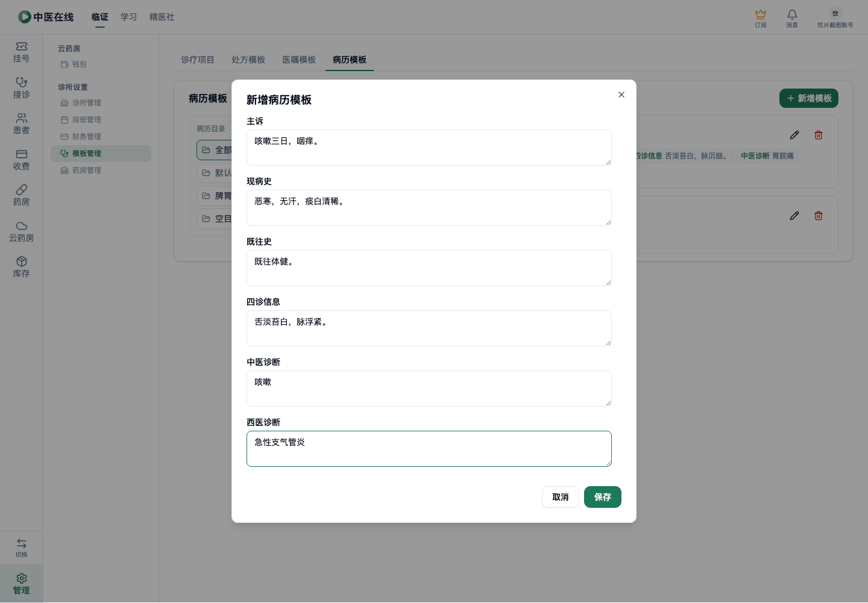This screenshot has height=603, width=868.
Task: Focus the 现病史 text area
Action: (429, 208)
